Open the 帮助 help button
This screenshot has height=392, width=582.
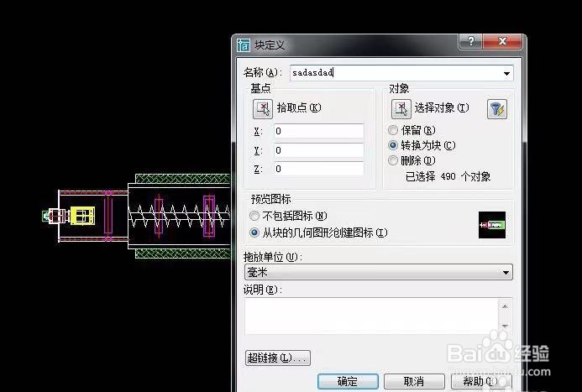click(481, 381)
